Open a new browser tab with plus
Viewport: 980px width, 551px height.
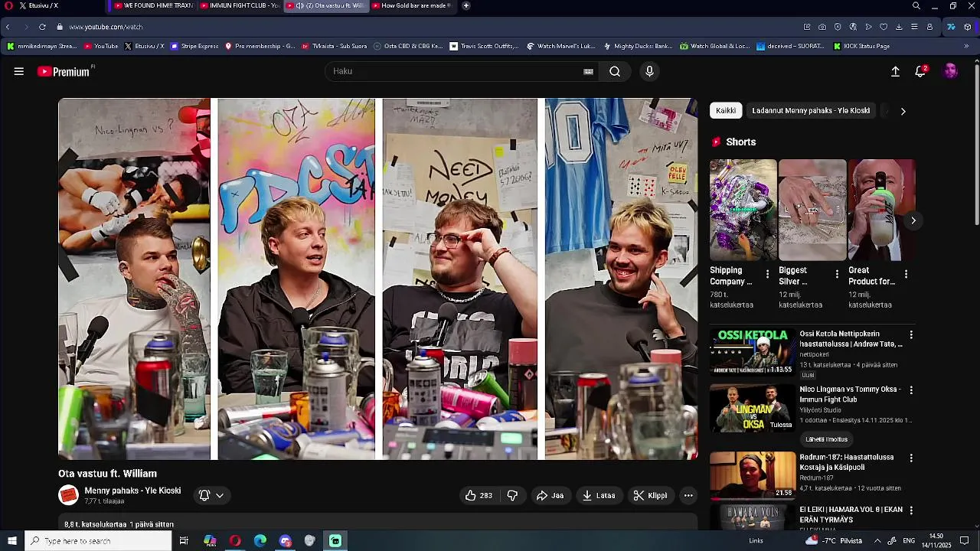pyautogui.click(x=466, y=5)
